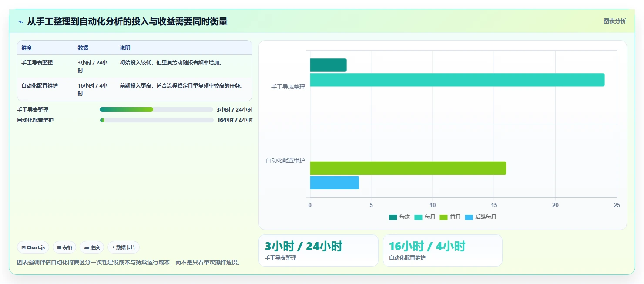Click the page title about 手工整理到自动化分析

tap(127, 22)
